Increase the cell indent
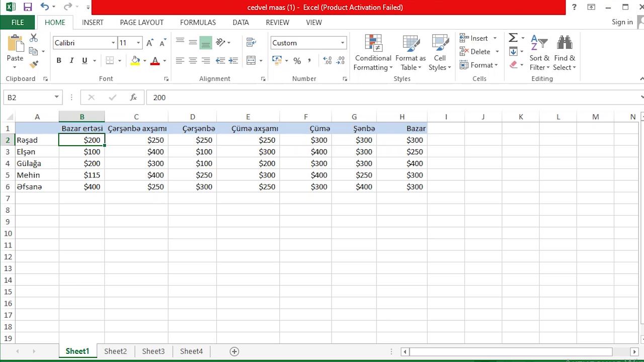Image resolution: width=644 pixels, height=362 pixels. pyautogui.click(x=233, y=60)
